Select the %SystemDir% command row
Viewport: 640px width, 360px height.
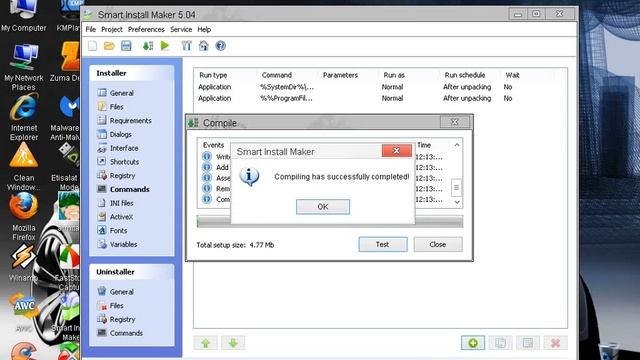(380, 87)
